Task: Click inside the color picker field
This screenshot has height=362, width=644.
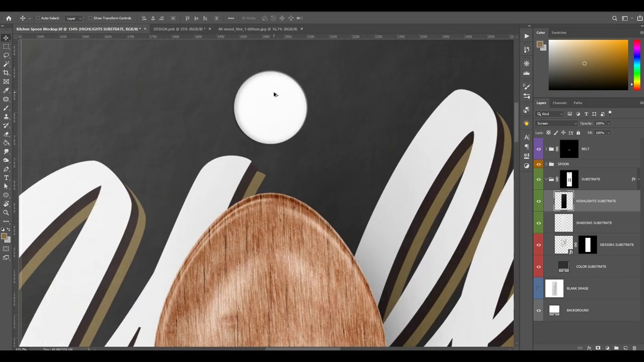Action: tap(588, 65)
